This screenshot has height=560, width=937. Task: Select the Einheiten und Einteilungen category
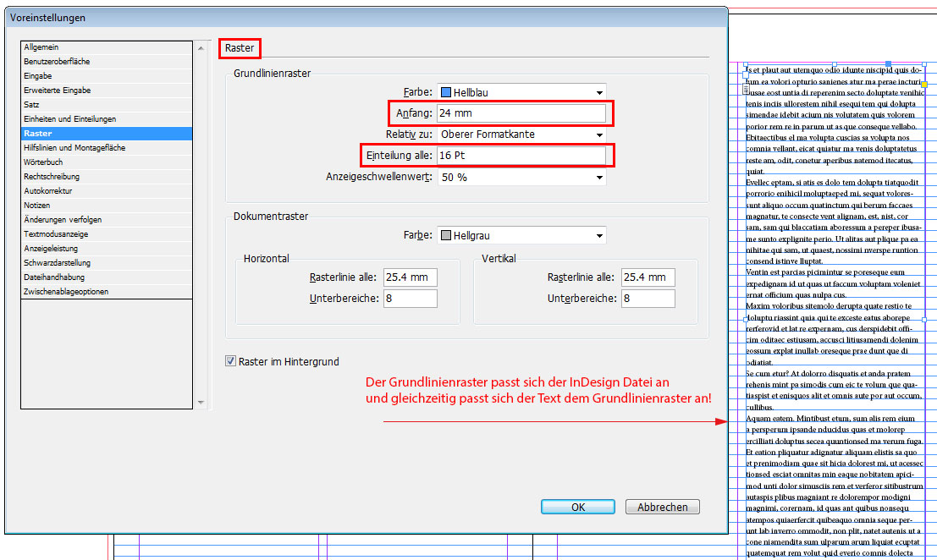point(69,119)
